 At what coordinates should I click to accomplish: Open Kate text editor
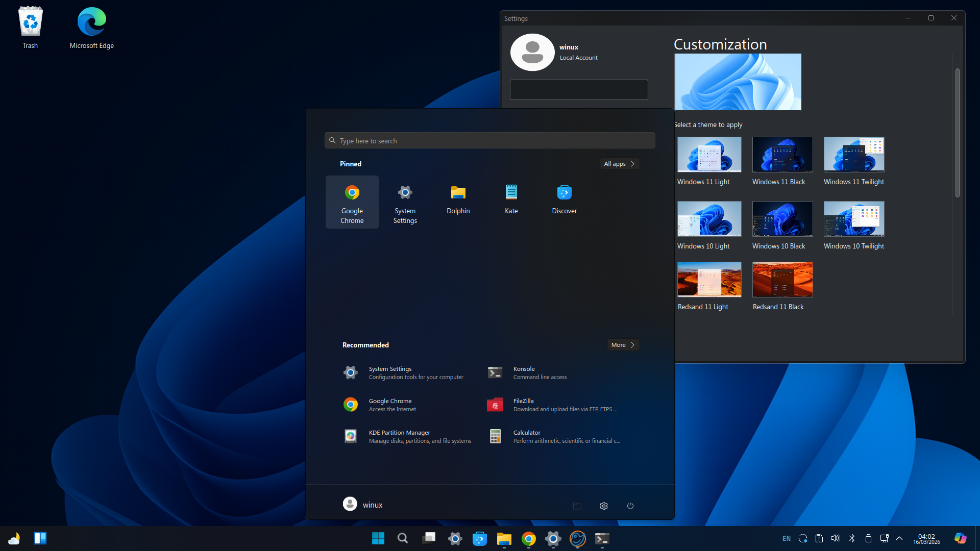click(x=511, y=199)
